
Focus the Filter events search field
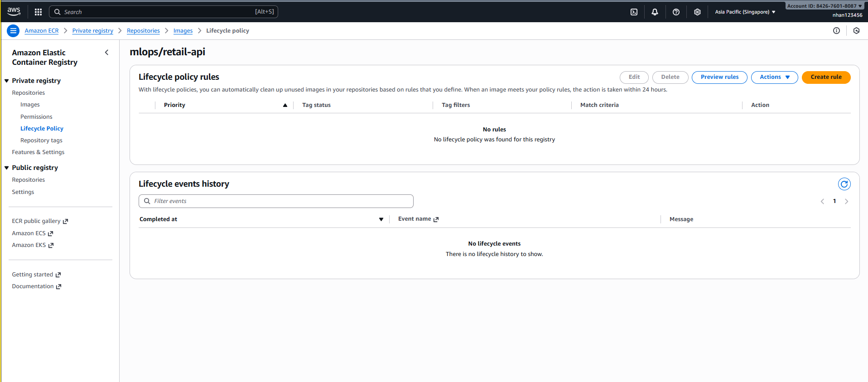276,201
